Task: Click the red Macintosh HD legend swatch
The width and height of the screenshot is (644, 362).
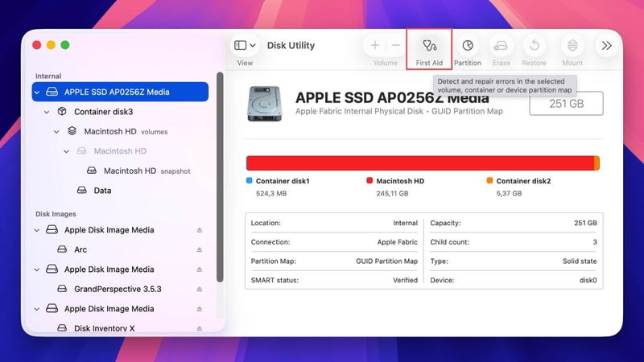Action: click(x=369, y=180)
